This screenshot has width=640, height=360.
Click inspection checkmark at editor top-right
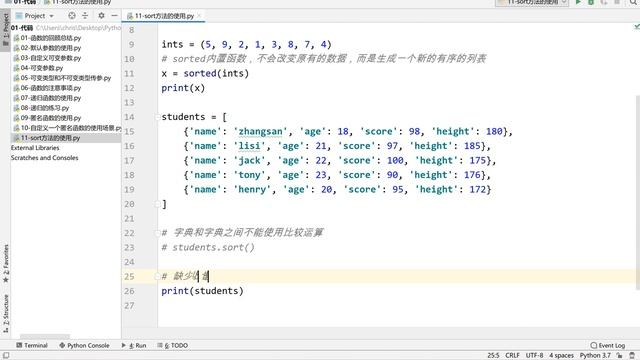(637, 27)
